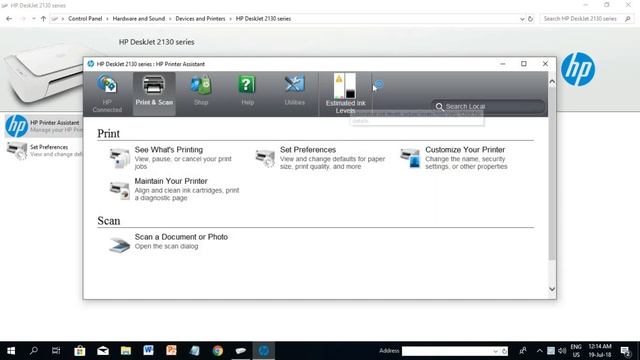Open See What's Printing
The width and height of the screenshot is (640, 360).
pos(169,150)
